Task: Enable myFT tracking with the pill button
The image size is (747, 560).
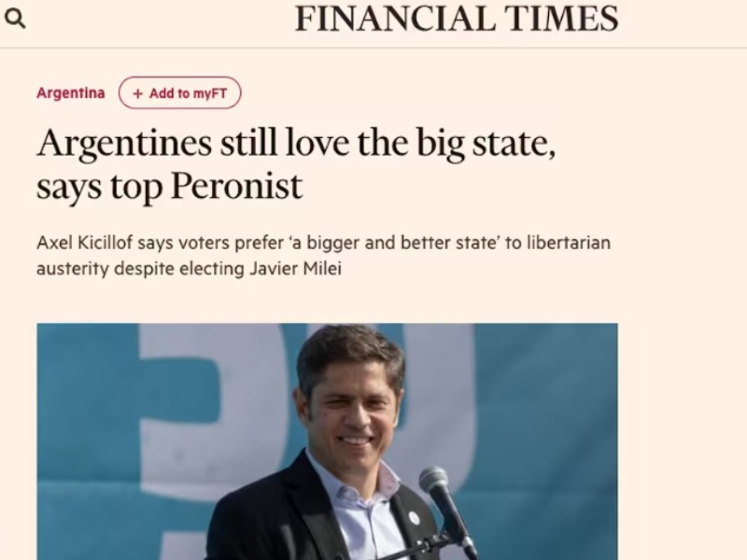Action: [179, 92]
